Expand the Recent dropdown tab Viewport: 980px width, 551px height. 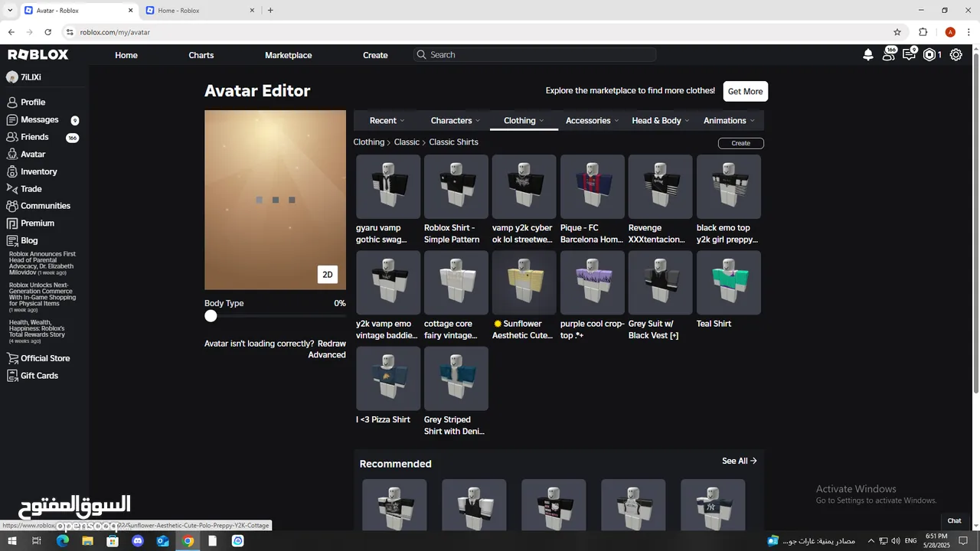tap(387, 121)
